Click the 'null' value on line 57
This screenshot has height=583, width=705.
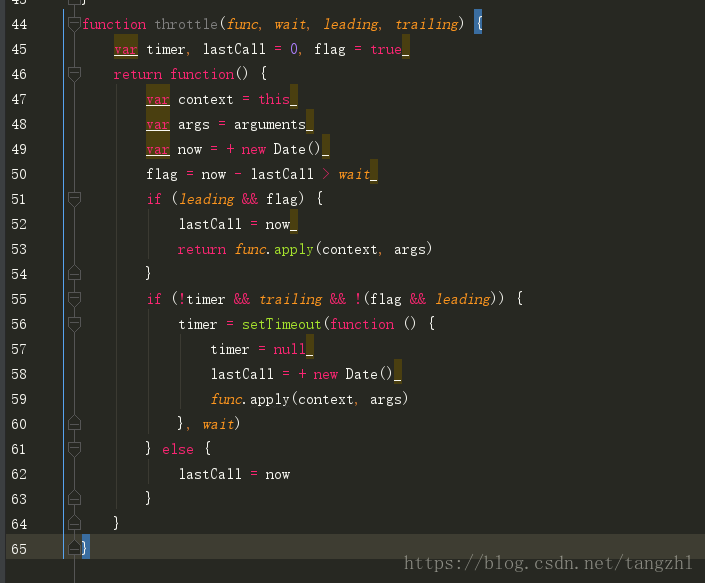290,349
